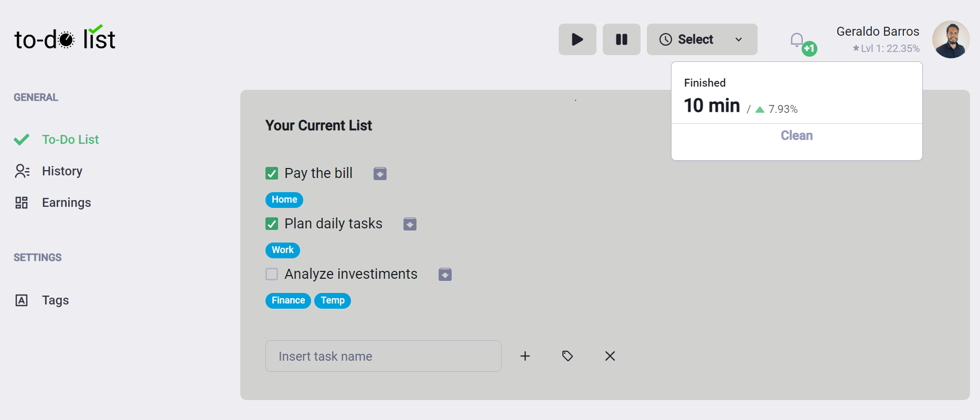Image resolution: width=980 pixels, height=420 pixels.
Task: Click the X icon to clear input
Action: [x=610, y=356]
